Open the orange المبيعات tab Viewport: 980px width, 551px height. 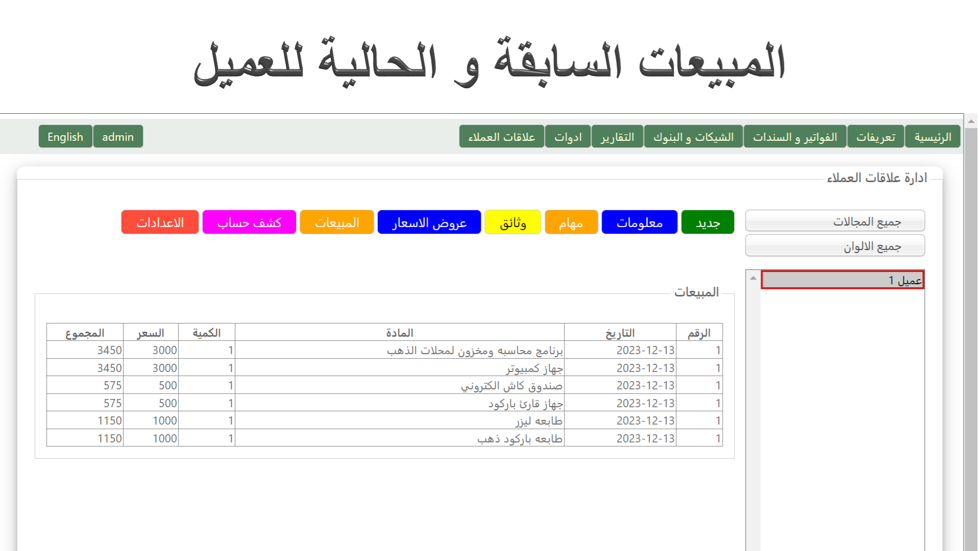point(337,222)
